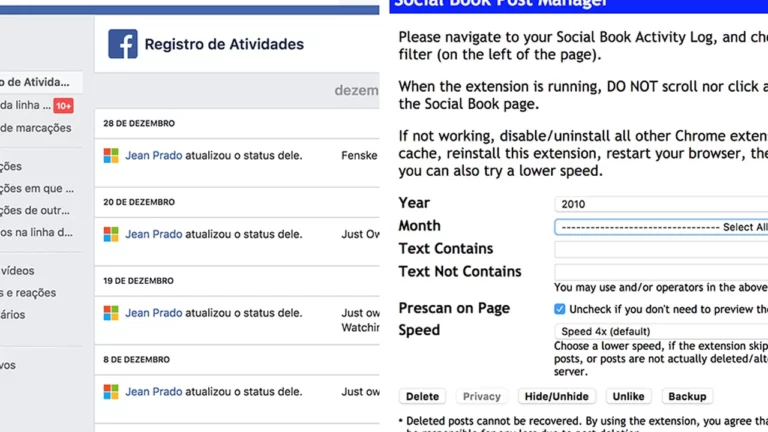Open the Month dropdown showing Select All
768x432 pixels.
pos(661,227)
